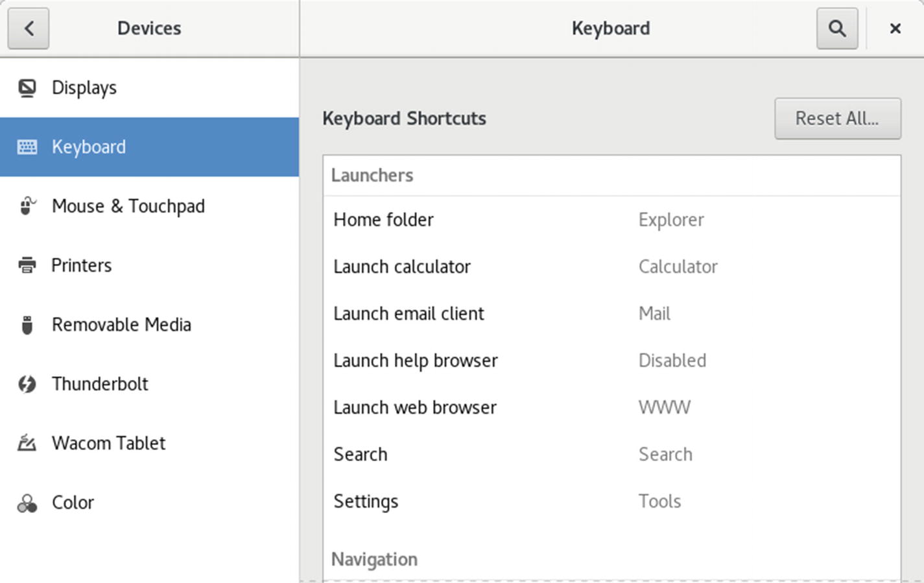Click the Displays monitor icon
The image size is (924, 583).
pos(27,88)
